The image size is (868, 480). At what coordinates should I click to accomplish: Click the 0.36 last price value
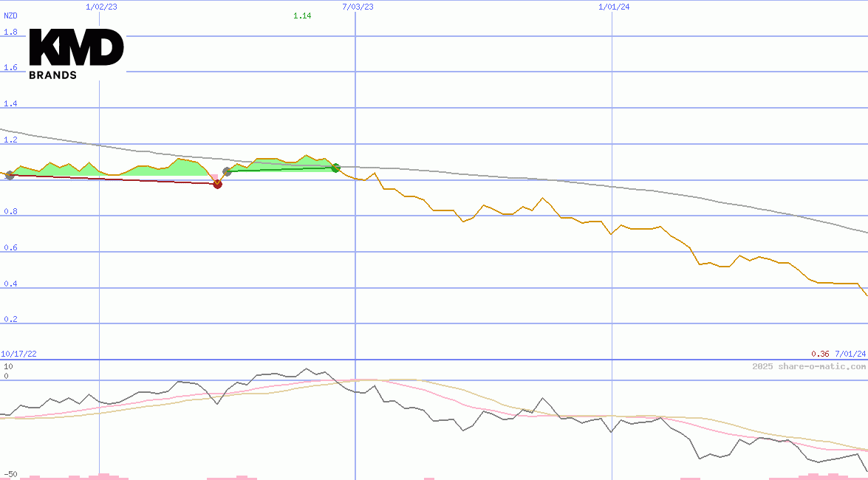[x=820, y=354]
